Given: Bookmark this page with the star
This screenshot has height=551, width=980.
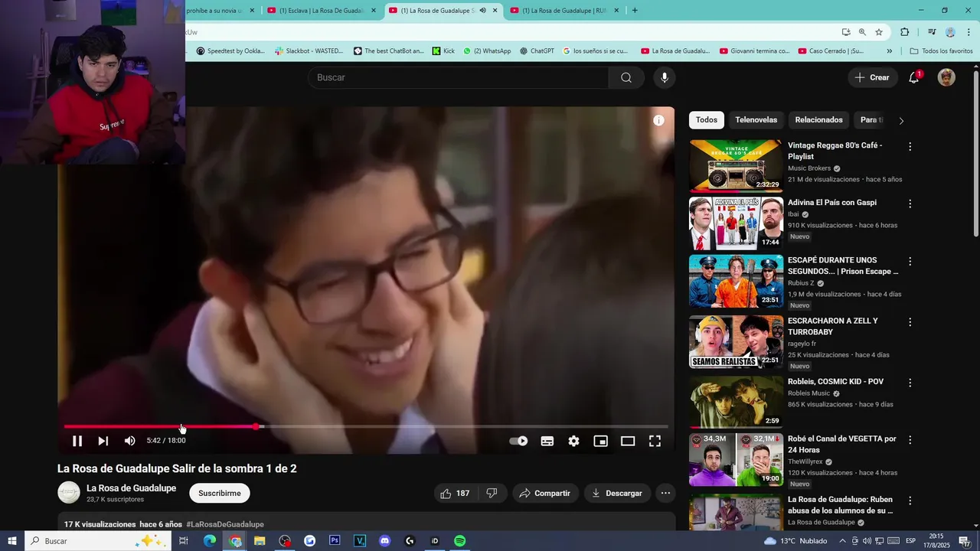Looking at the screenshot, I should click(879, 32).
